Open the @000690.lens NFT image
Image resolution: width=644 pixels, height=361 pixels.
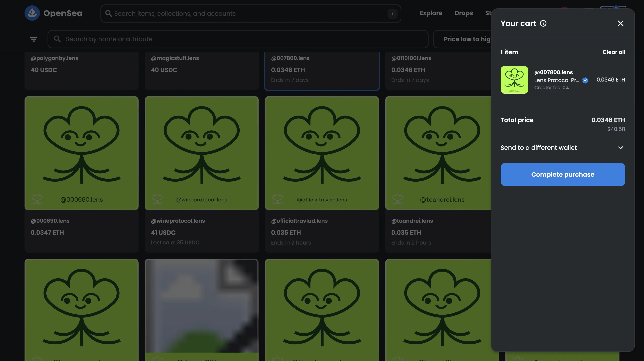click(81, 153)
